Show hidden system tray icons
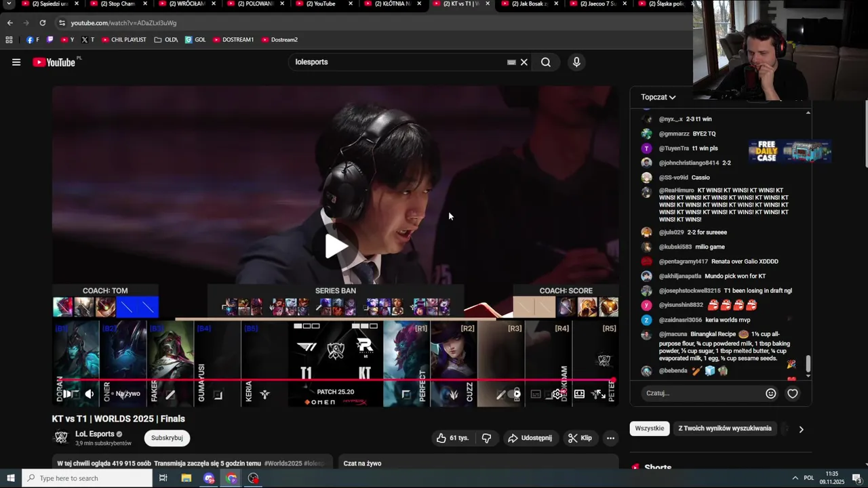Screen dimensions: 868x488 pos(795,479)
